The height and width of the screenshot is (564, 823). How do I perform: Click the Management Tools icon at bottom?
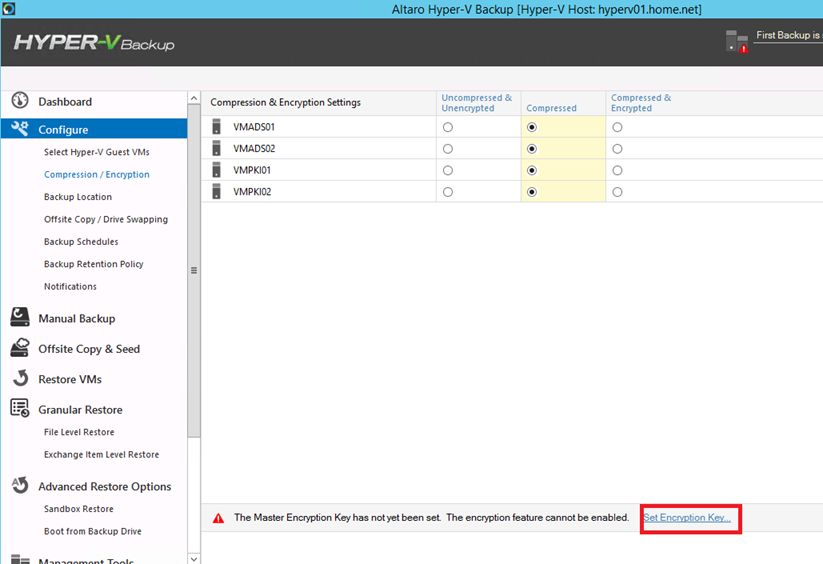pos(20,559)
